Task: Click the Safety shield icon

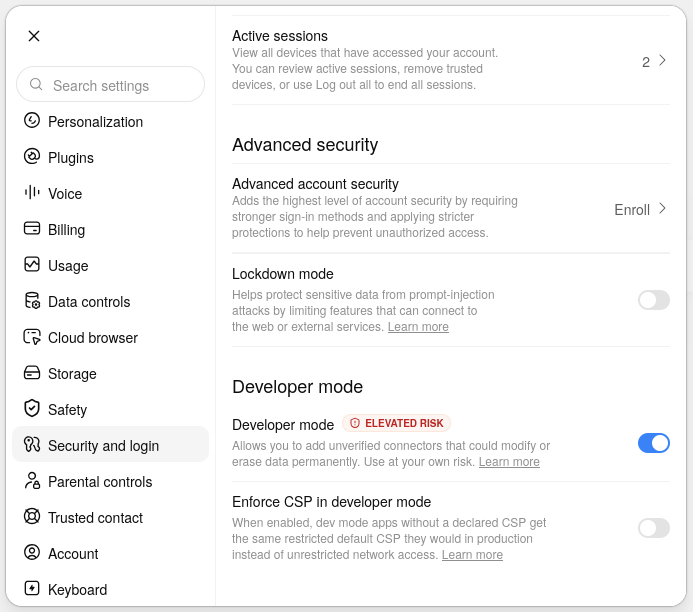Action: (32, 409)
